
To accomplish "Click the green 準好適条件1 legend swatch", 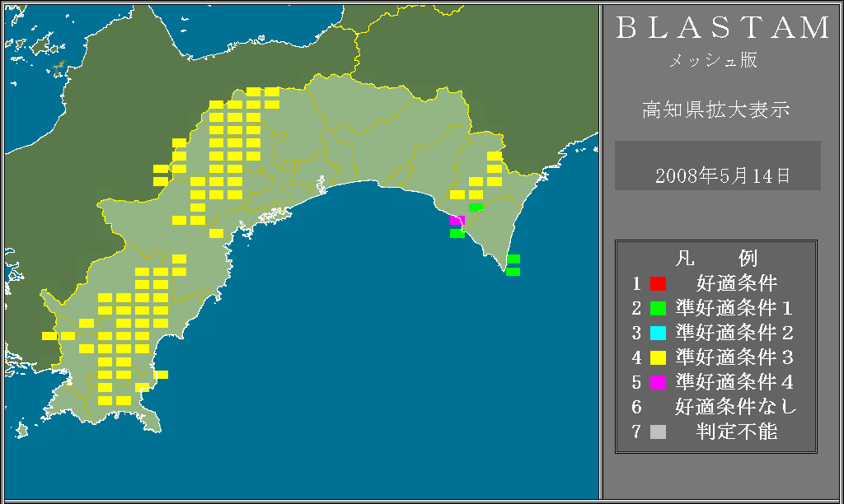I will tap(658, 308).
